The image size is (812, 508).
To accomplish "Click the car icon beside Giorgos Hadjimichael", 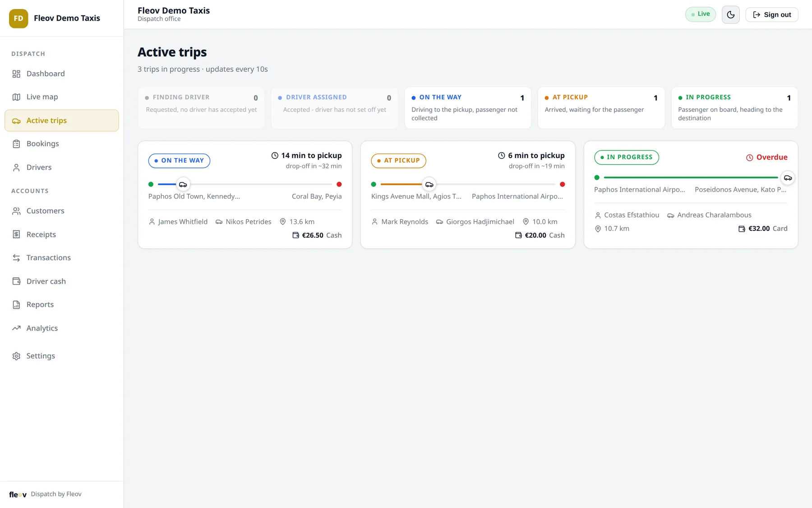I will (439, 222).
